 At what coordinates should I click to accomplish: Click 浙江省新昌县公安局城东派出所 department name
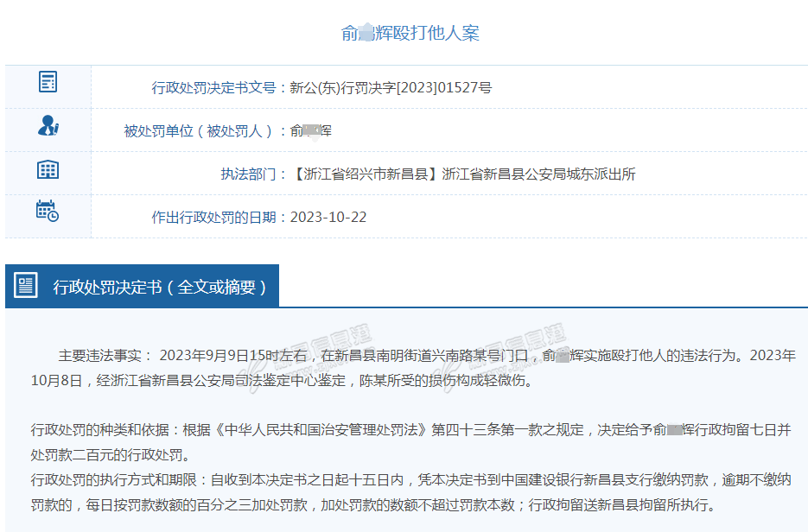(538, 174)
